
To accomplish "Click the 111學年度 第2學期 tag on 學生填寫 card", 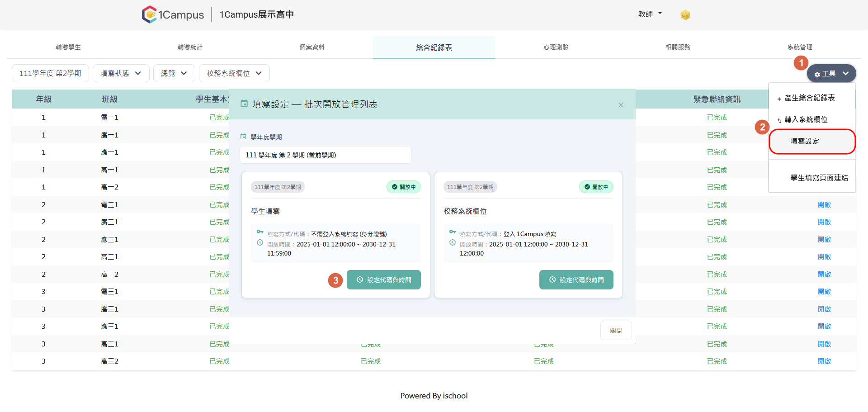I will tap(278, 187).
